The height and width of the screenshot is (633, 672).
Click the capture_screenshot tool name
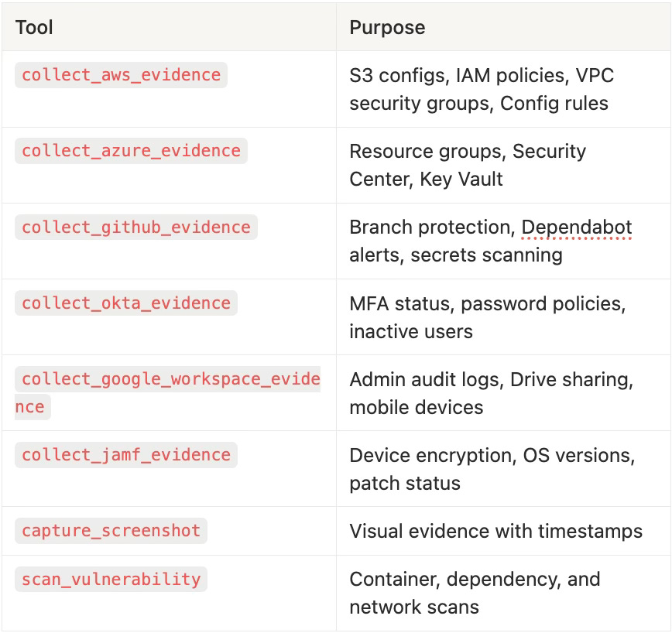[x=111, y=530]
